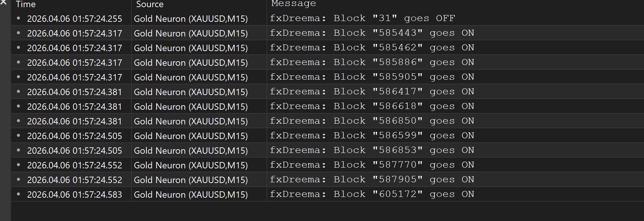
Task: Select the message Block "585462" goes ON
Action: click(x=372, y=48)
